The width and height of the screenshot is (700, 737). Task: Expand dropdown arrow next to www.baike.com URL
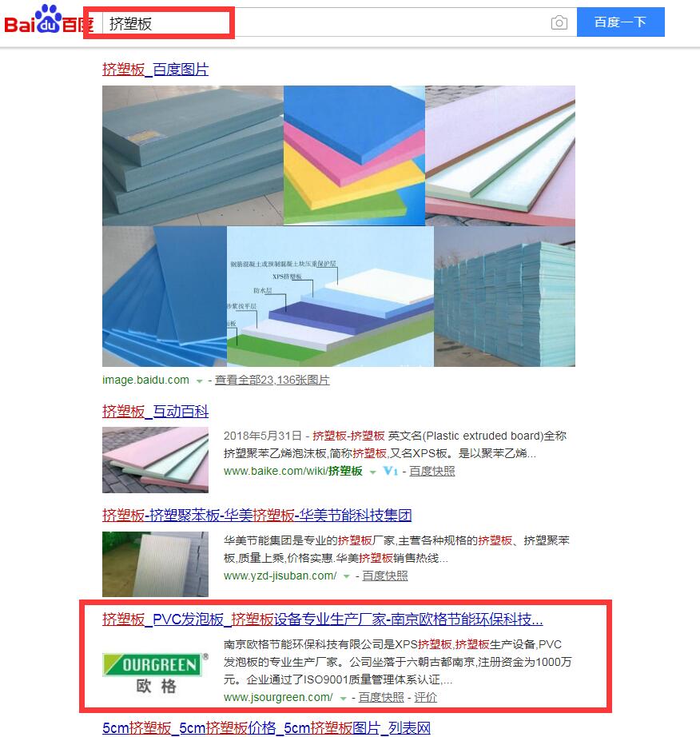point(372,472)
